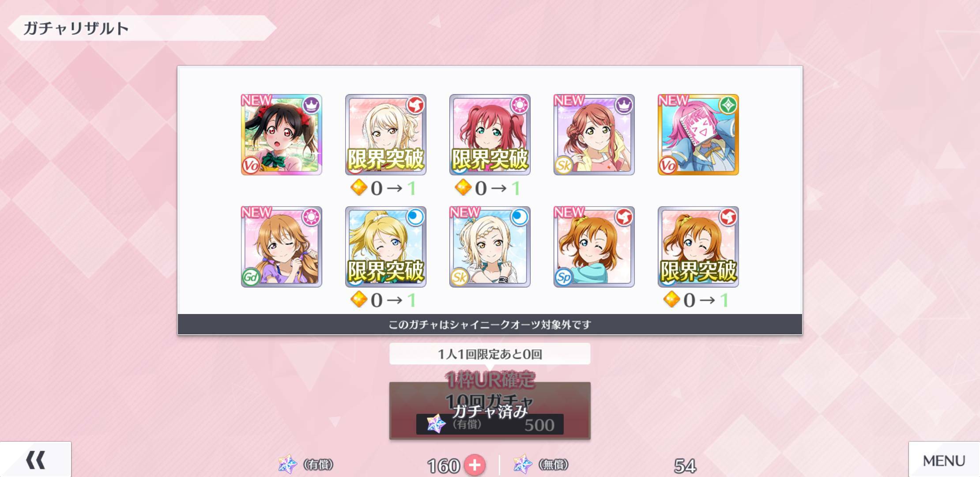This screenshot has width=980, height=477.
Task: Open the orange-haired limit break card bottom row
Action: coord(698,247)
